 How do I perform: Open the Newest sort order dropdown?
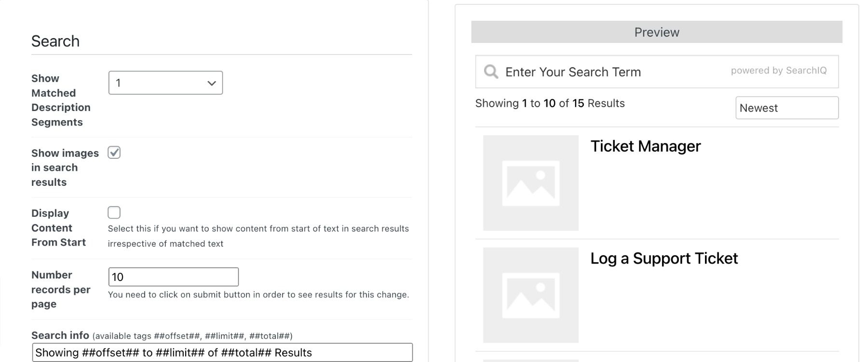[787, 108]
